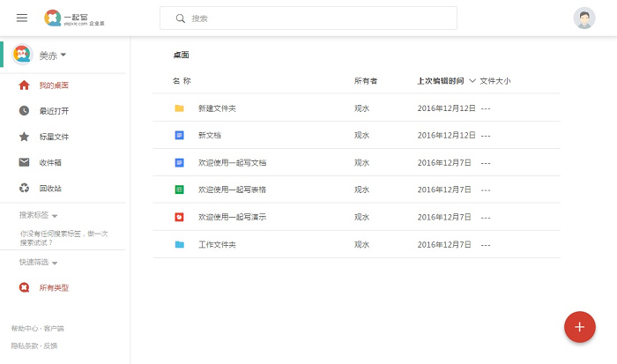Screen dimensions: 617x364
Task: Click the blue document icon for 新文档
Action: tap(179, 136)
